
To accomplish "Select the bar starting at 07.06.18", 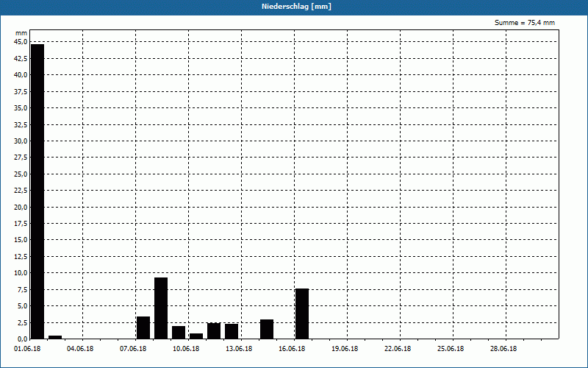I will (x=143, y=328).
